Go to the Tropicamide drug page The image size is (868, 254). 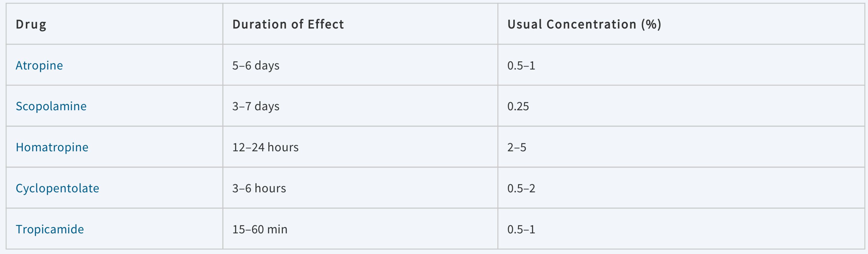coord(49,229)
